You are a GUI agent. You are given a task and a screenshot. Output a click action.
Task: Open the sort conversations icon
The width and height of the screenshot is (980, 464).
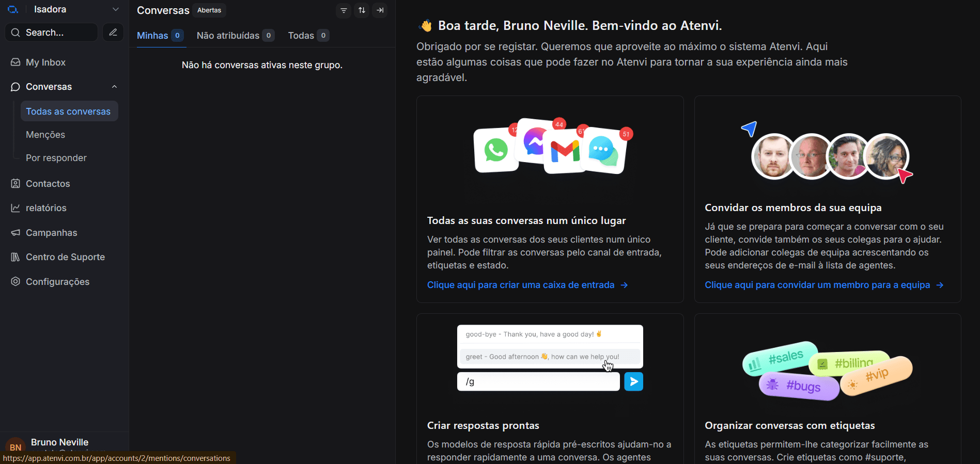362,10
